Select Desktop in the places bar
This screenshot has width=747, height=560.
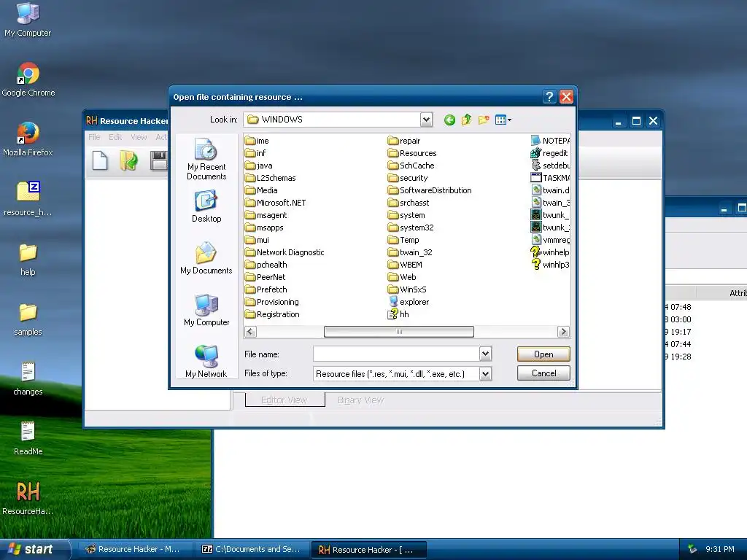(206, 206)
